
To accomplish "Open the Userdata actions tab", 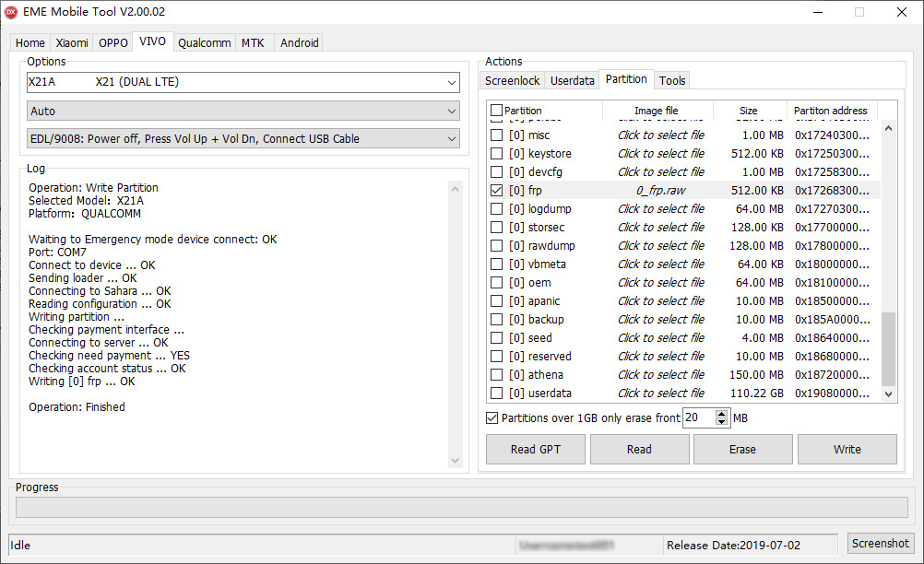I will (572, 81).
